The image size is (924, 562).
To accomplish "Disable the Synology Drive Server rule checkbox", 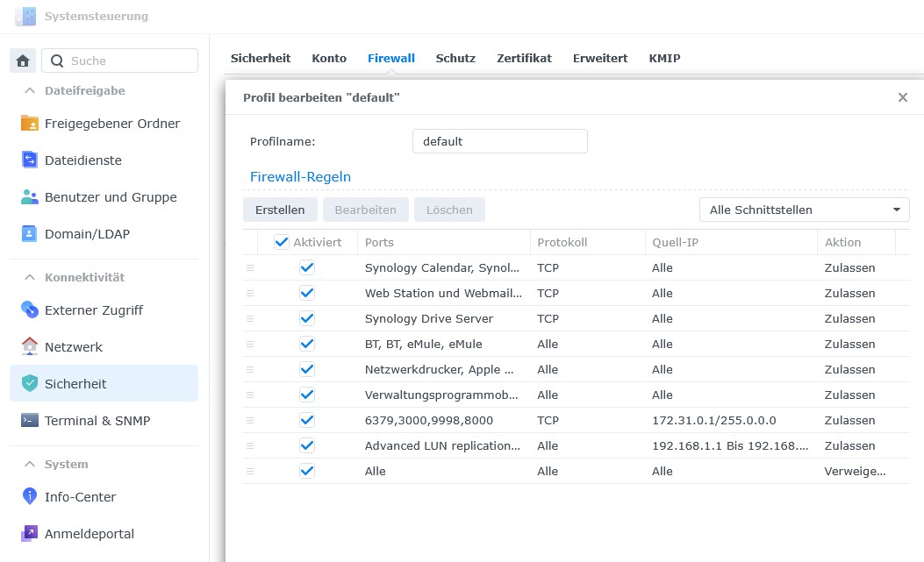I will (x=307, y=318).
